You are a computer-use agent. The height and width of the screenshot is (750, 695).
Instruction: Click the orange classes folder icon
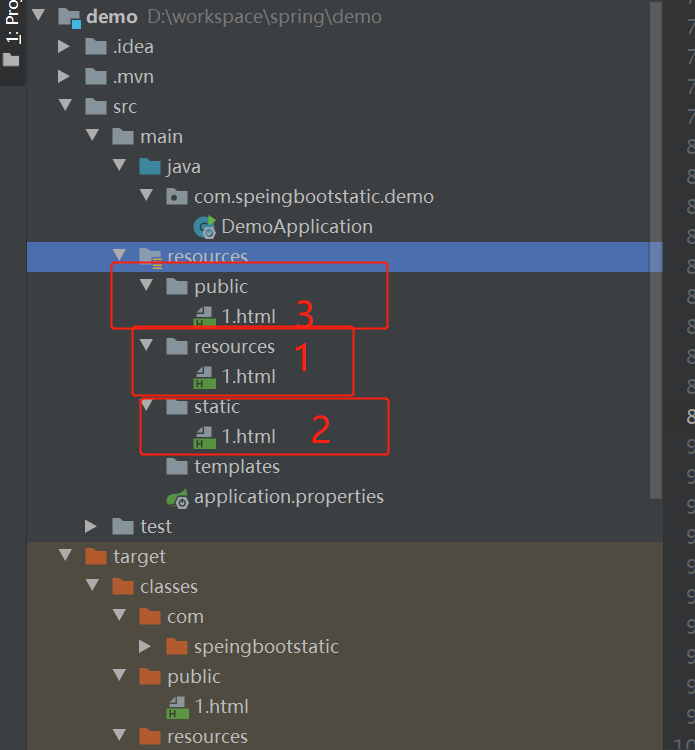pos(123,587)
